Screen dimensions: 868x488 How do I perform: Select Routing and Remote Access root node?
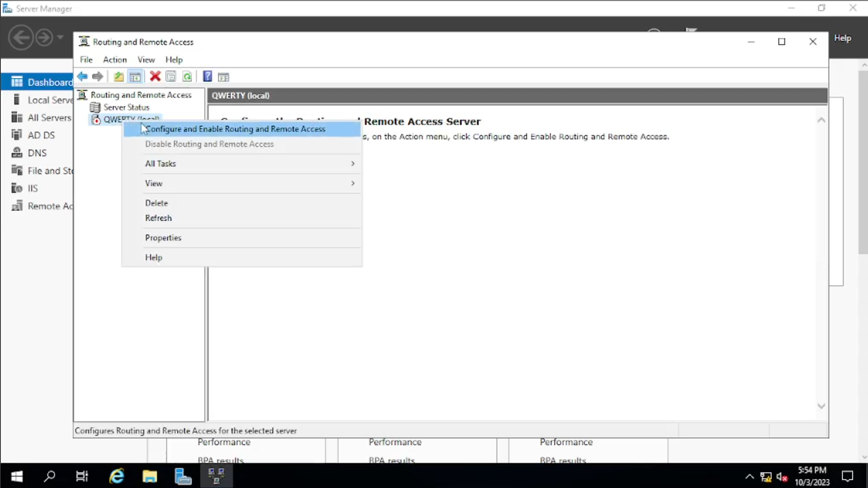tap(141, 95)
